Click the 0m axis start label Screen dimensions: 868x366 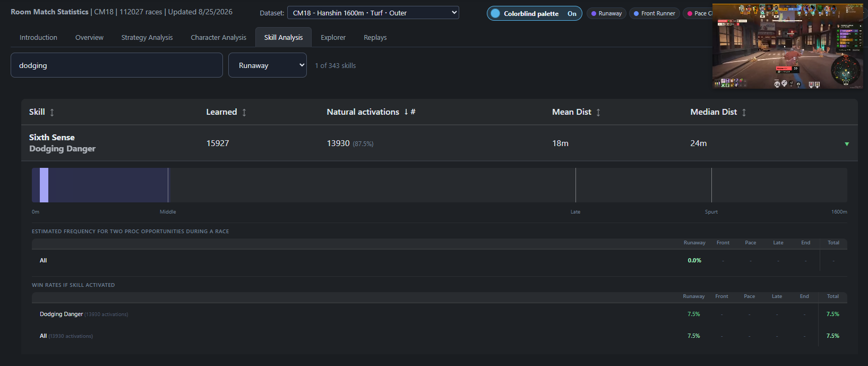click(x=36, y=212)
